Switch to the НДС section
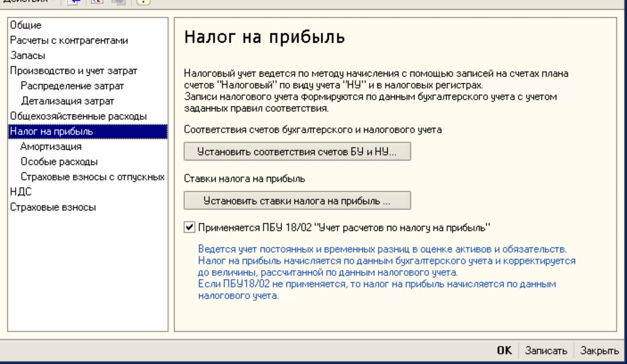 coord(21,192)
